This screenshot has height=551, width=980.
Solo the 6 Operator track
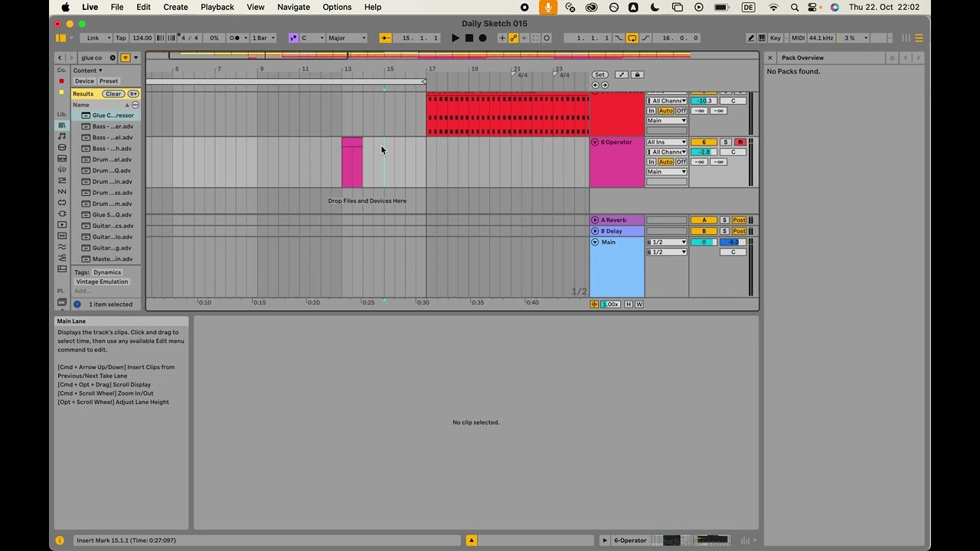point(726,142)
